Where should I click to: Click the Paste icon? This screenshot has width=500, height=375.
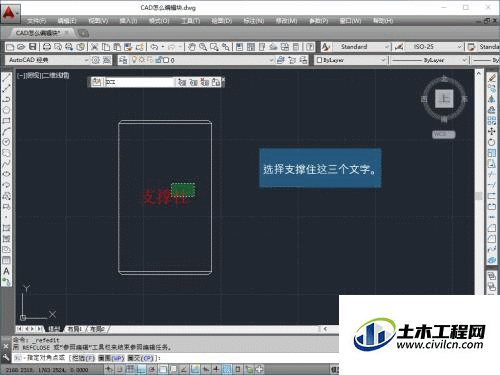coord(117,47)
